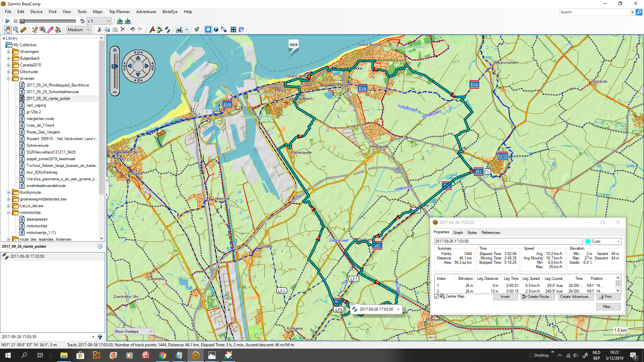Pick the Divide scissors tool
644x362 pixels.
click(58, 30)
